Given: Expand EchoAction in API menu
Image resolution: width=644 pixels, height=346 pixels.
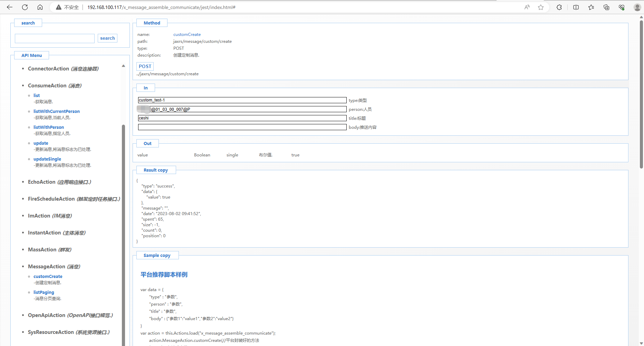Looking at the screenshot, I should click(59, 182).
